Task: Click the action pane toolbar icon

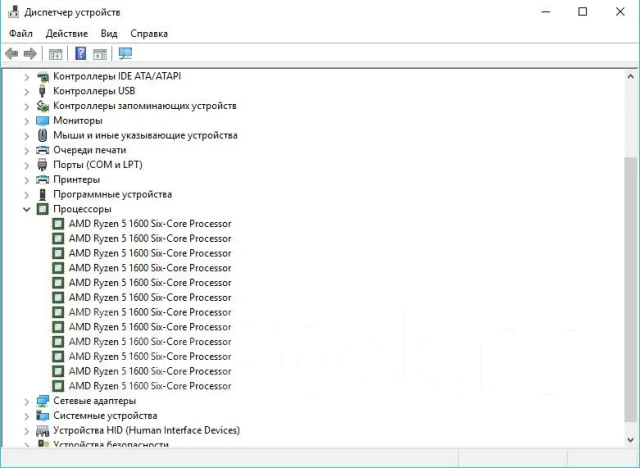Action: (x=100, y=54)
